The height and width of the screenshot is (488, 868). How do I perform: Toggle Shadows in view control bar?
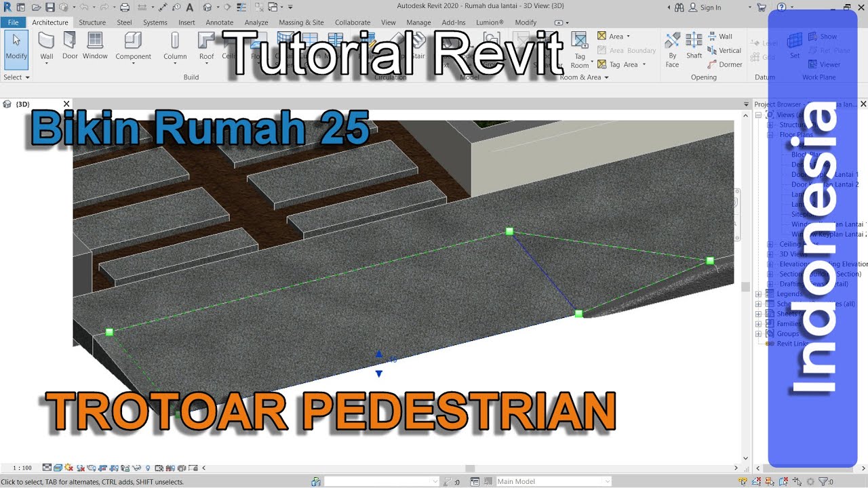click(81, 468)
